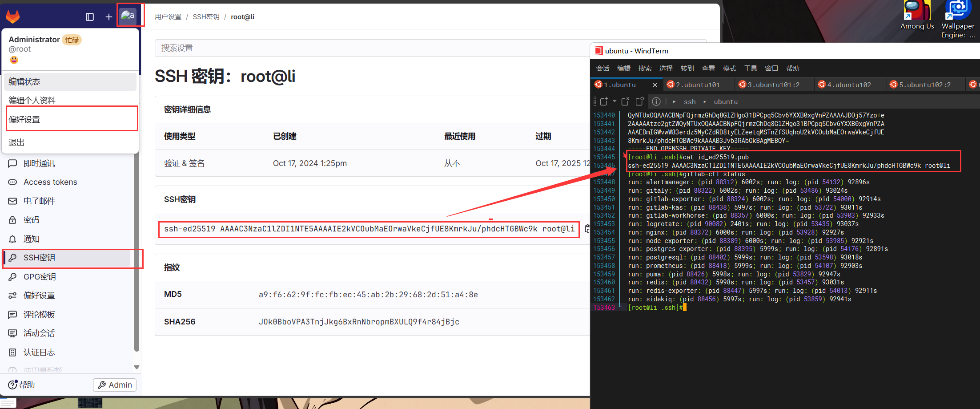Open 窗口 menu in WindTerm

pos(771,68)
